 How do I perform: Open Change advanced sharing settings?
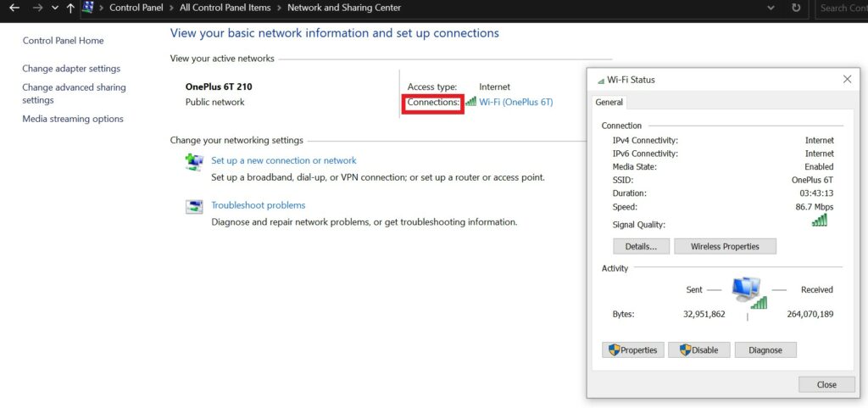(74, 93)
